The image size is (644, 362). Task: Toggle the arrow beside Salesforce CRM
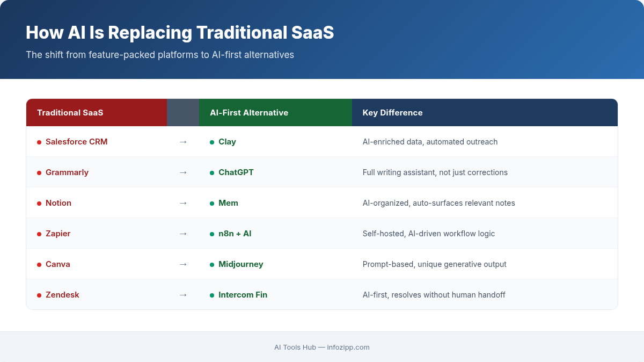tap(183, 142)
